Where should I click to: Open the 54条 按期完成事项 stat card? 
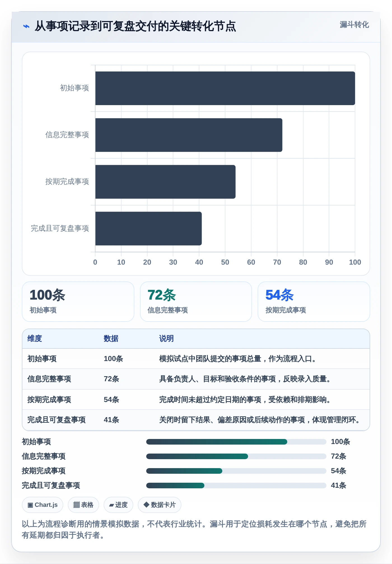tap(314, 302)
